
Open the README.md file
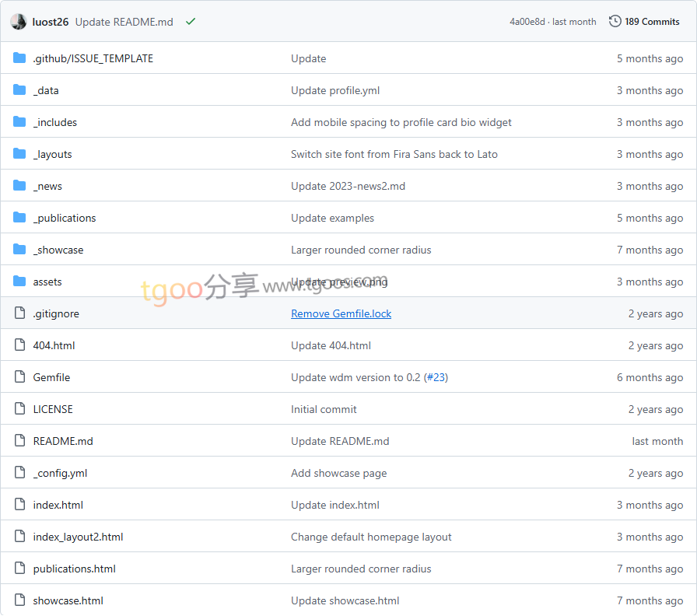[63, 441]
